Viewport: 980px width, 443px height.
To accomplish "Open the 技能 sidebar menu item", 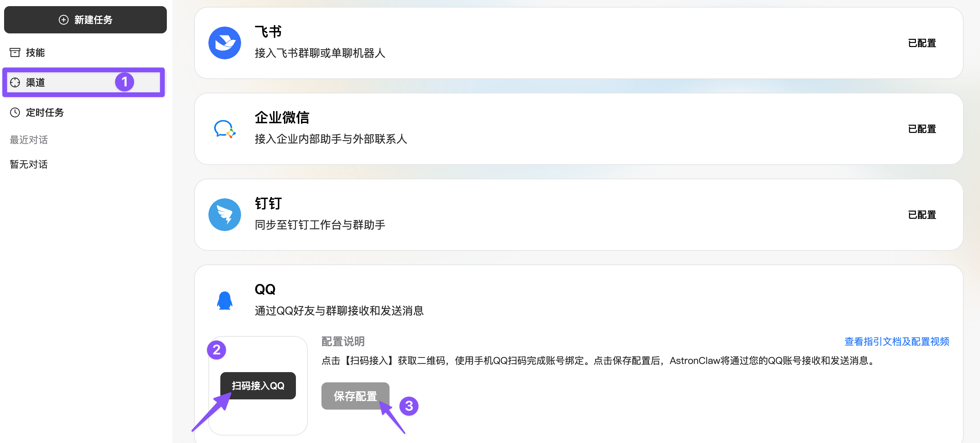I will coord(84,52).
